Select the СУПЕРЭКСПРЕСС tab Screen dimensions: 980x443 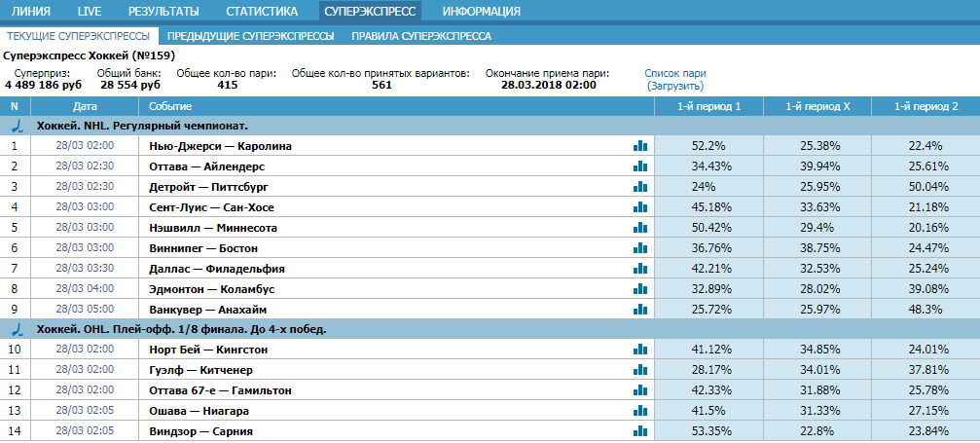(x=370, y=12)
